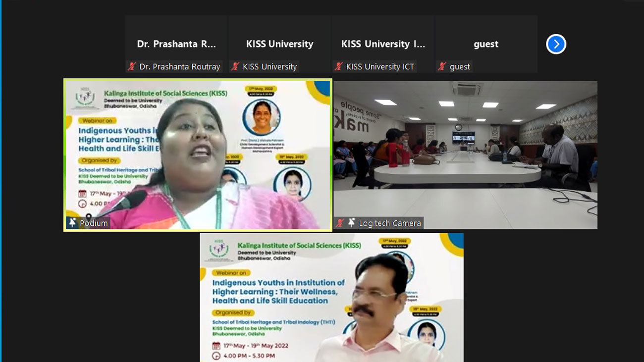644x362 pixels.
Task: Click the pin icon on Podium label
Action: coord(73,223)
